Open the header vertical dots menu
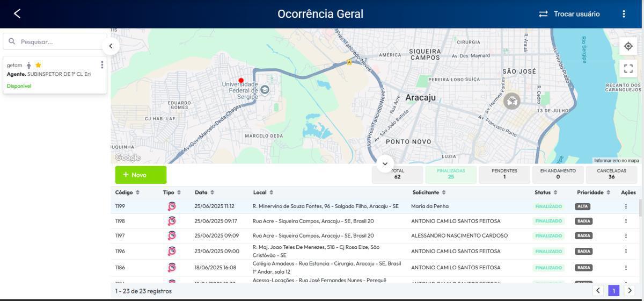 [x=624, y=14]
